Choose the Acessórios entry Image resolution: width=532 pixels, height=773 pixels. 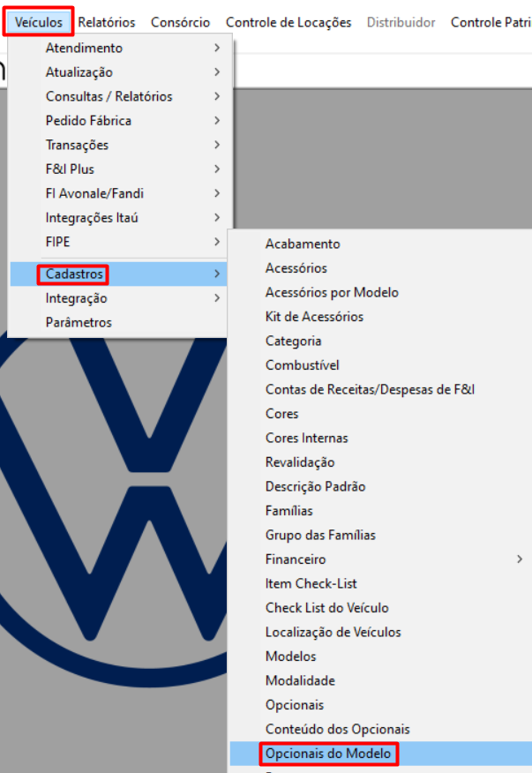[x=380, y=267]
